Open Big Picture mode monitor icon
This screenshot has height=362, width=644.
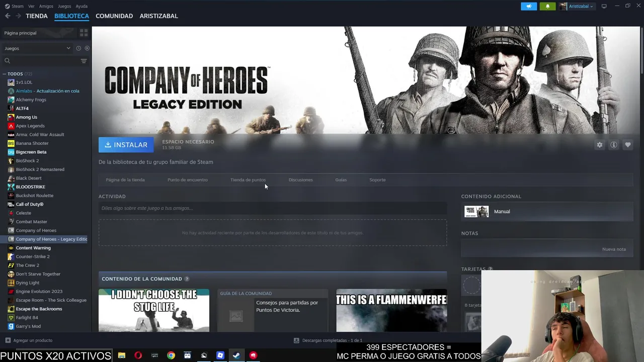click(x=604, y=6)
